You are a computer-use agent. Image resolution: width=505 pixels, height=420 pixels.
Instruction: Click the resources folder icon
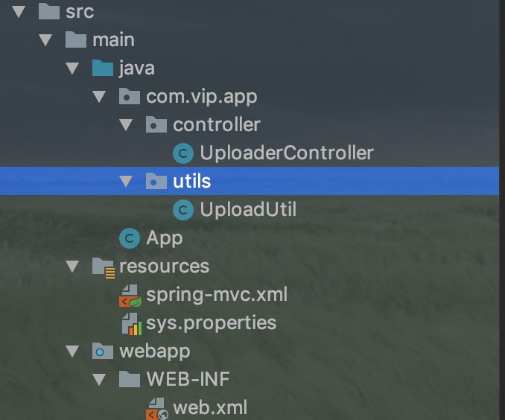[104, 267]
